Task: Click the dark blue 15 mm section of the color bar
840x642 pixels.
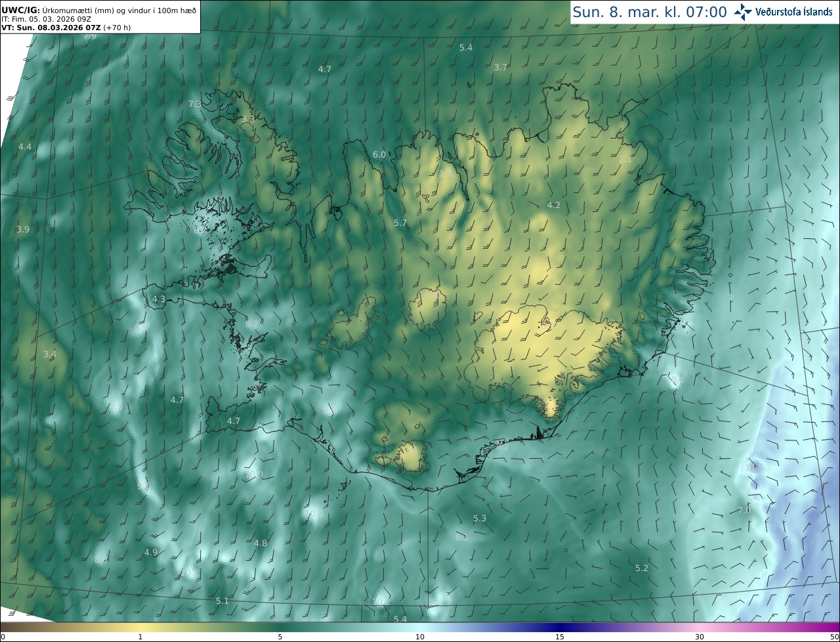Action: pyautogui.click(x=559, y=627)
